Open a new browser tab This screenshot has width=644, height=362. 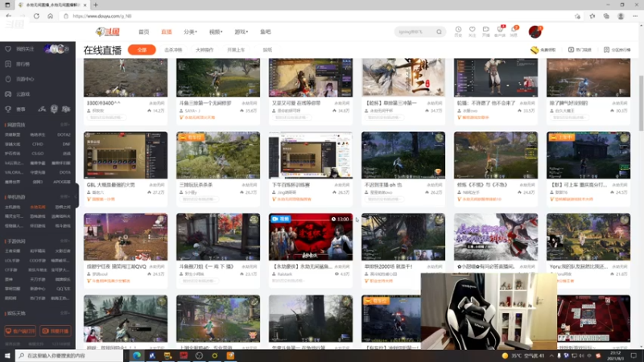(x=95, y=5)
